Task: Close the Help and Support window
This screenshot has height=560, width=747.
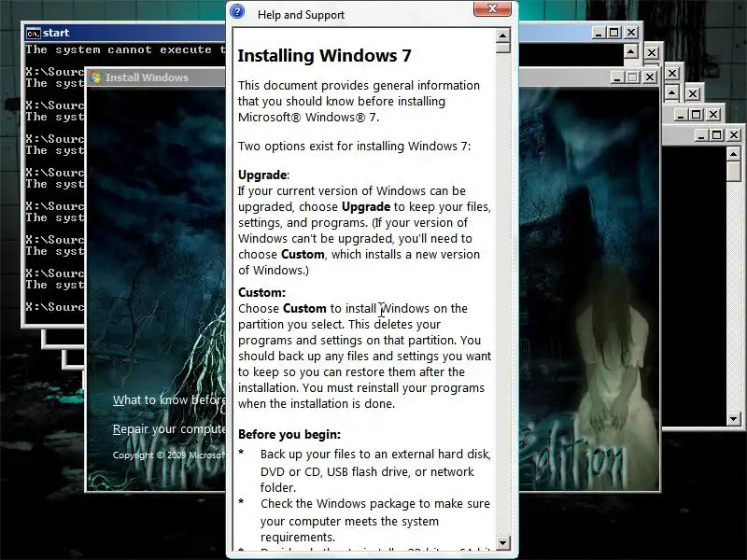Action: 492,8
